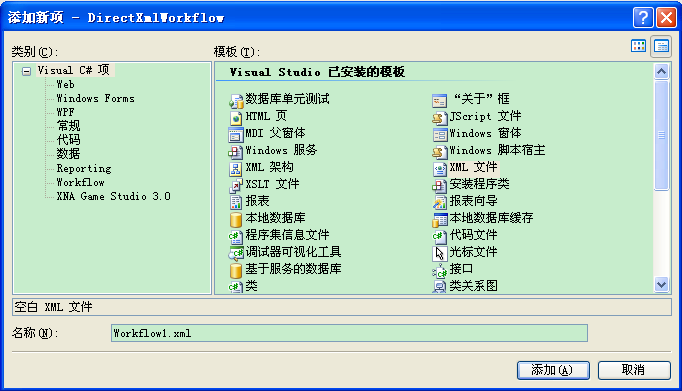
Task: Select the Windows Forms category
Action: pyautogui.click(x=95, y=98)
